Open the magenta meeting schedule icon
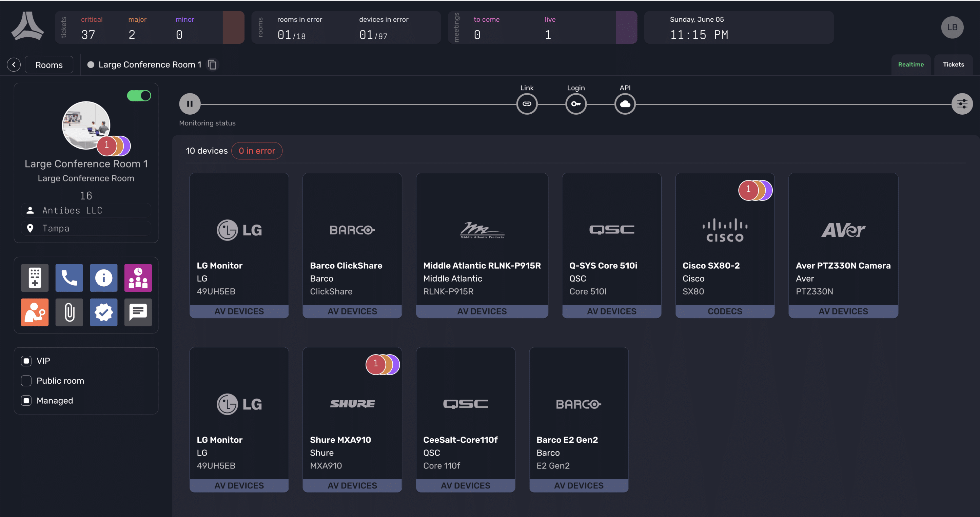 138,278
